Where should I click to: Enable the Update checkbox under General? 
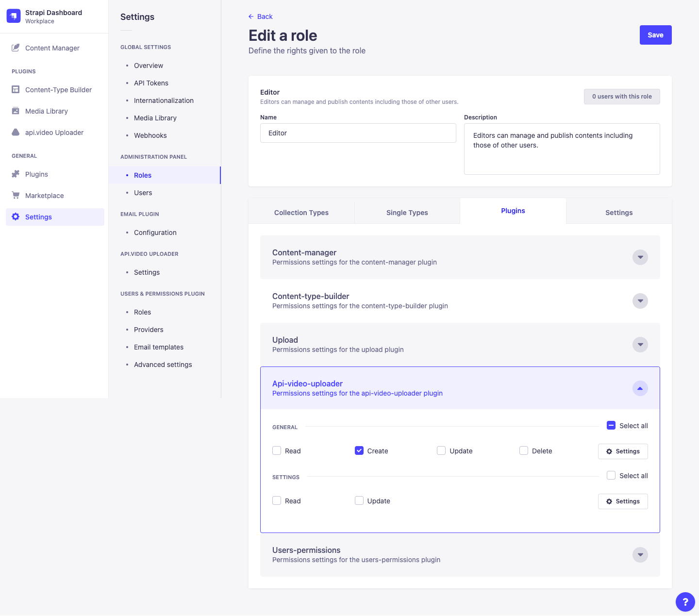(x=441, y=450)
